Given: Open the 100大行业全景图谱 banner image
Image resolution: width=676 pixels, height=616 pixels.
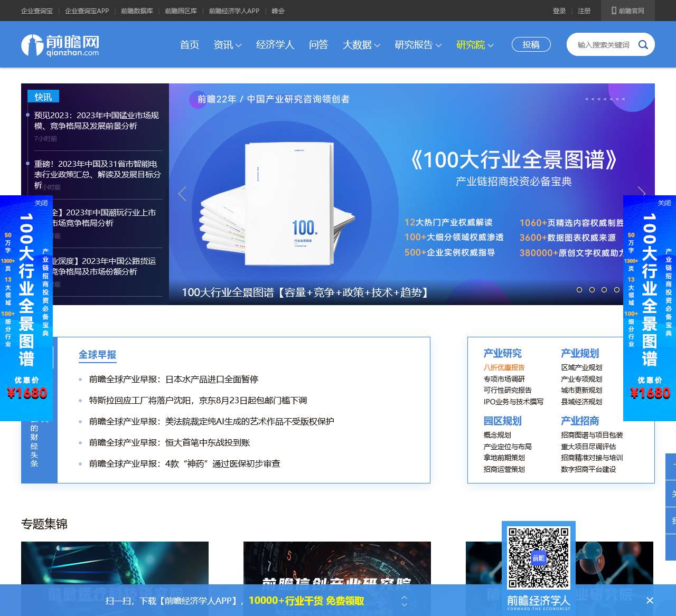Looking at the screenshot, I should (412, 194).
